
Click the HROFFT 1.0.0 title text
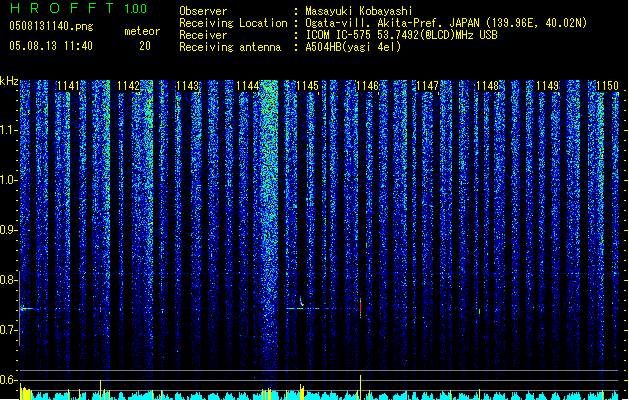click(79, 8)
